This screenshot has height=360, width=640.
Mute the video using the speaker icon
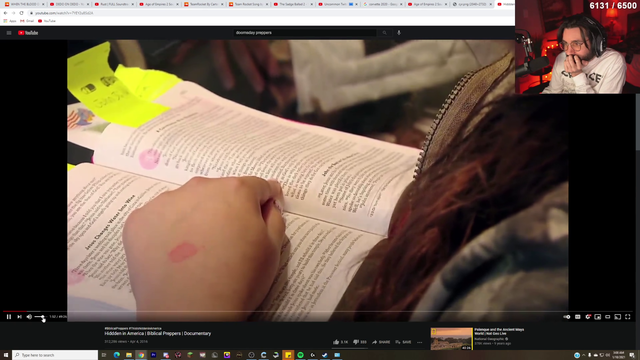29,317
